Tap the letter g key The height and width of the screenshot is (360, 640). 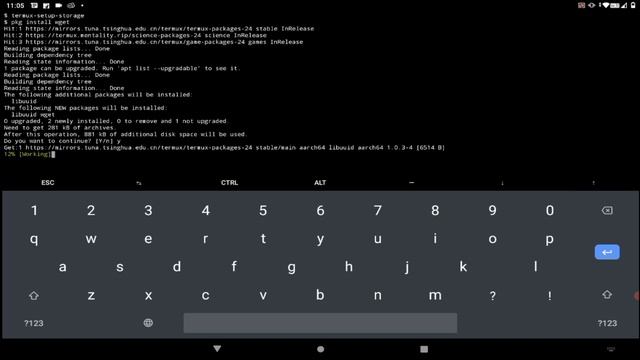coord(291,268)
